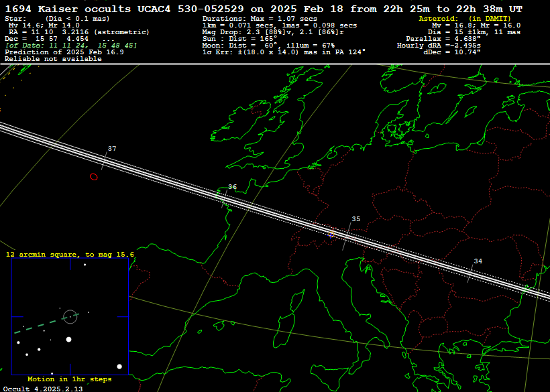Click the '1σ Err: ±(18.0 x 14.0) mas' line
Viewport: 550px width, 392px height.
284,52
